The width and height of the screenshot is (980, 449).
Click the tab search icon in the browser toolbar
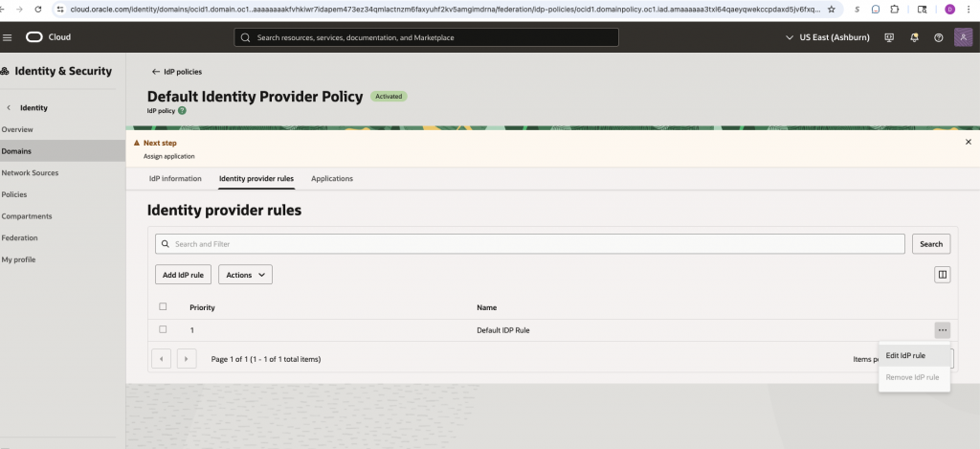[x=922, y=10]
